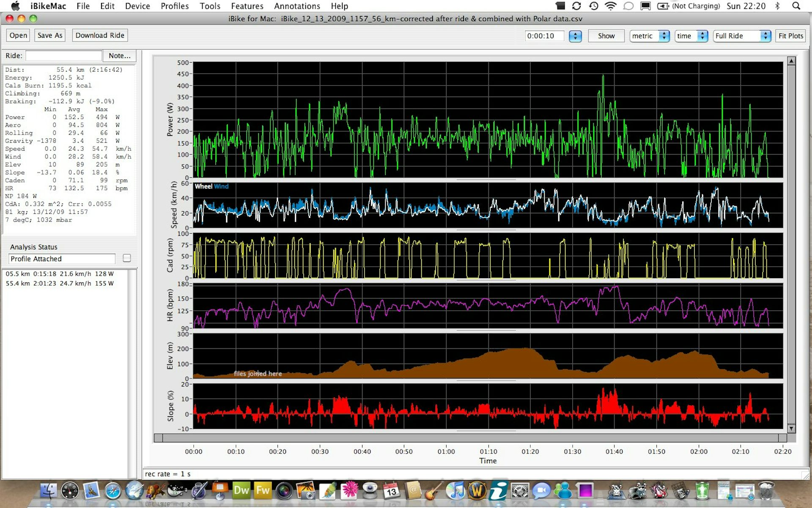
Task: Click inside the Ride name field
Action: click(x=63, y=55)
